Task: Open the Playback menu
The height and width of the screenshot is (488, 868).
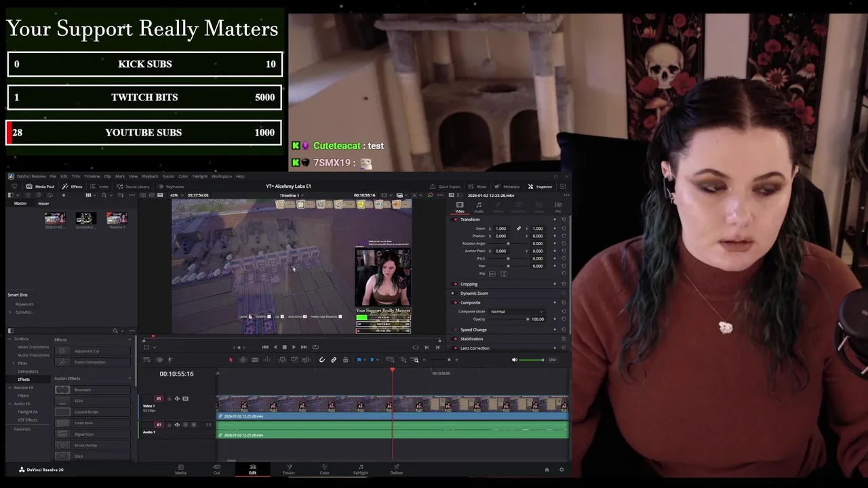Action: (x=150, y=176)
